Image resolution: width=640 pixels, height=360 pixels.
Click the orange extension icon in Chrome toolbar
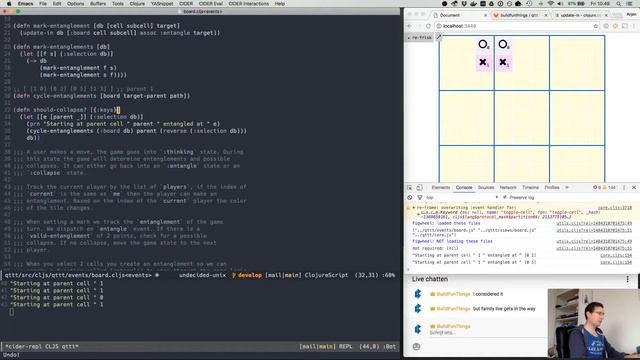(x=615, y=26)
